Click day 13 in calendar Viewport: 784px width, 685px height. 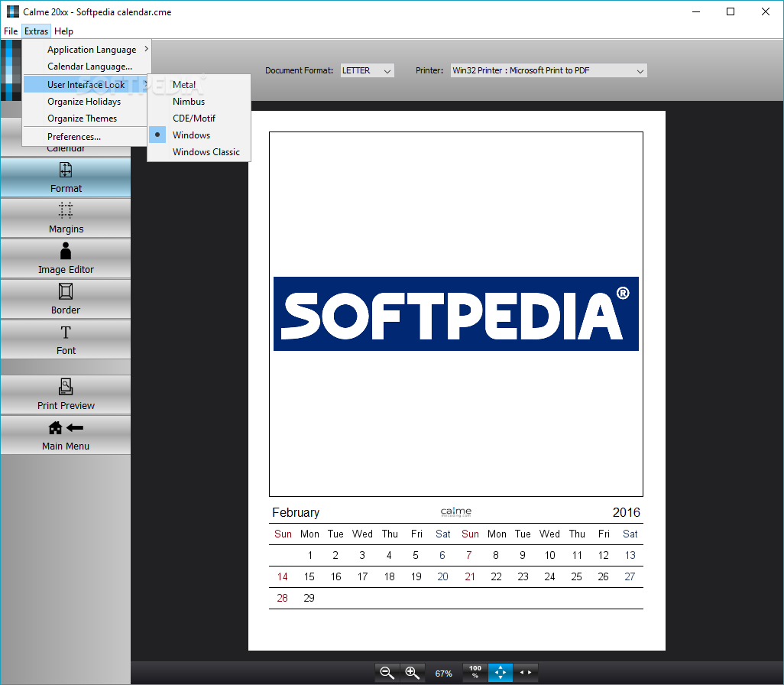630,555
